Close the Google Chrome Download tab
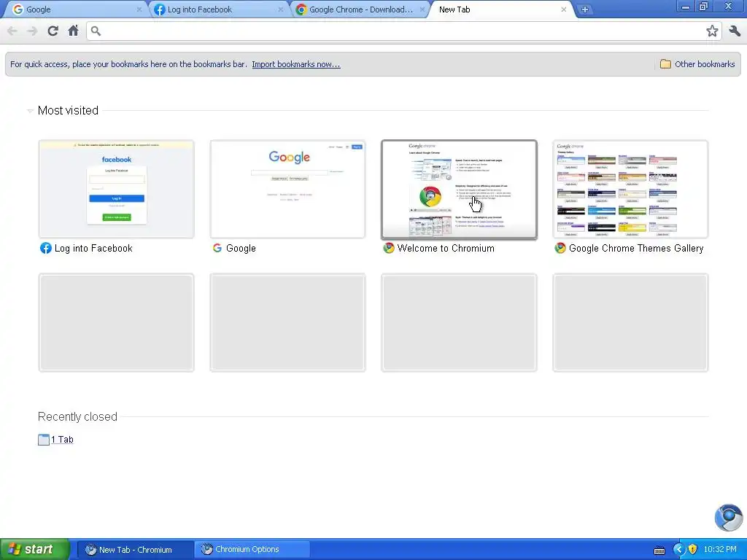747x560 pixels. (422, 9)
